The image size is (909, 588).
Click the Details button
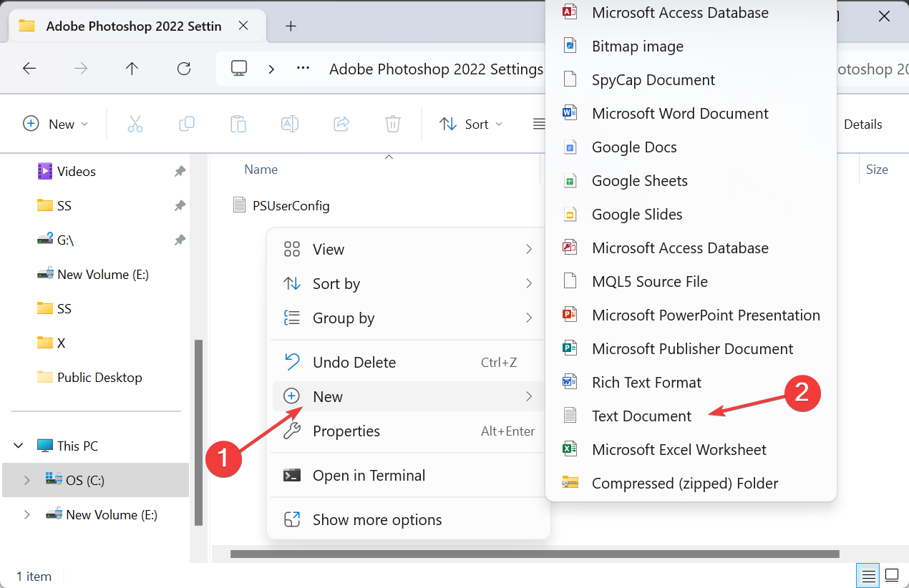862,124
